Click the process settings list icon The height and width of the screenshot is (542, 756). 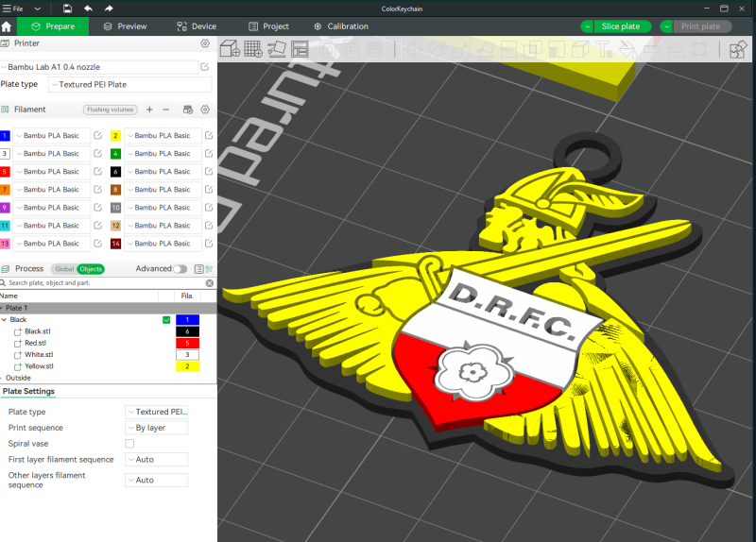(x=198, y=269)
